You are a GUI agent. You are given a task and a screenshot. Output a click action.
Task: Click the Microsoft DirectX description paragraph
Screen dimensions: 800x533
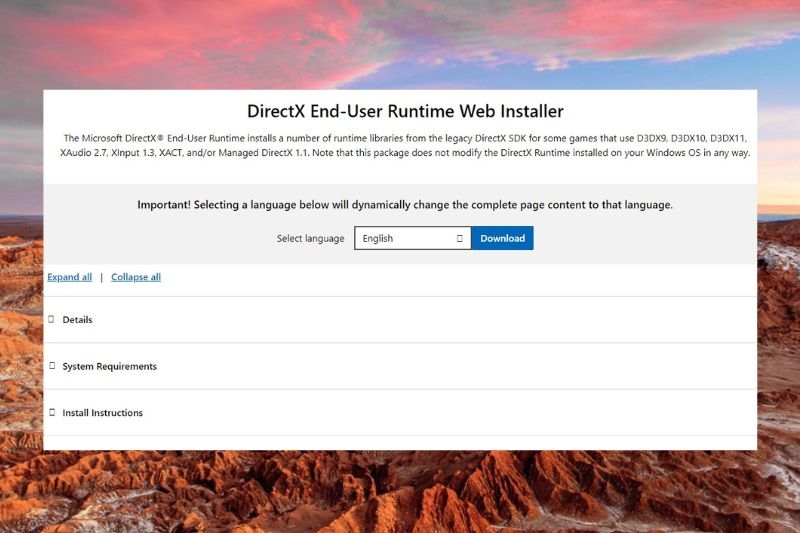(x=405, y=145)
